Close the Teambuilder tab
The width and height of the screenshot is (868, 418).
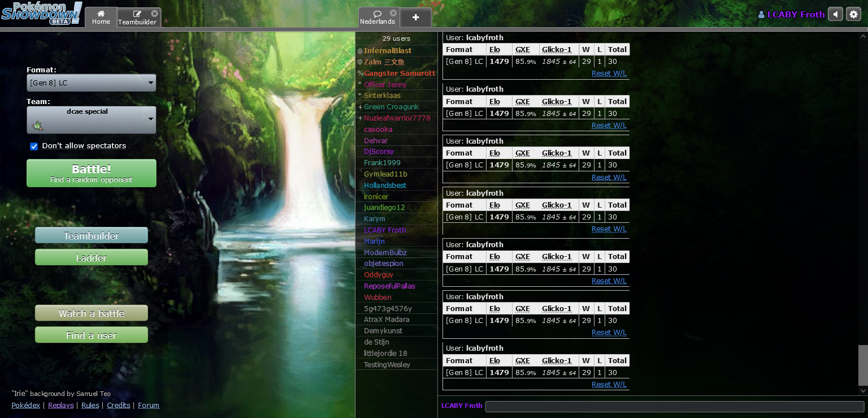coord(155,13)
